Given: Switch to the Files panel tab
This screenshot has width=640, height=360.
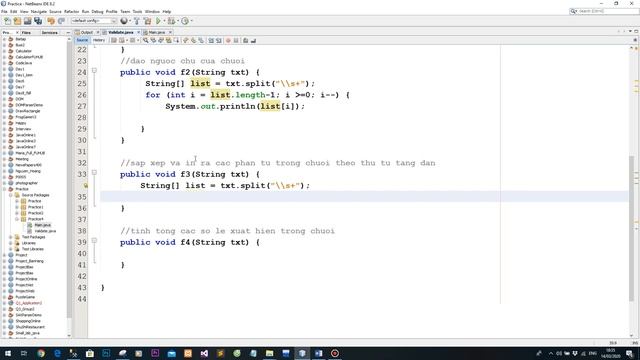Looking at the screenshot, I should (x=26, y=32).
